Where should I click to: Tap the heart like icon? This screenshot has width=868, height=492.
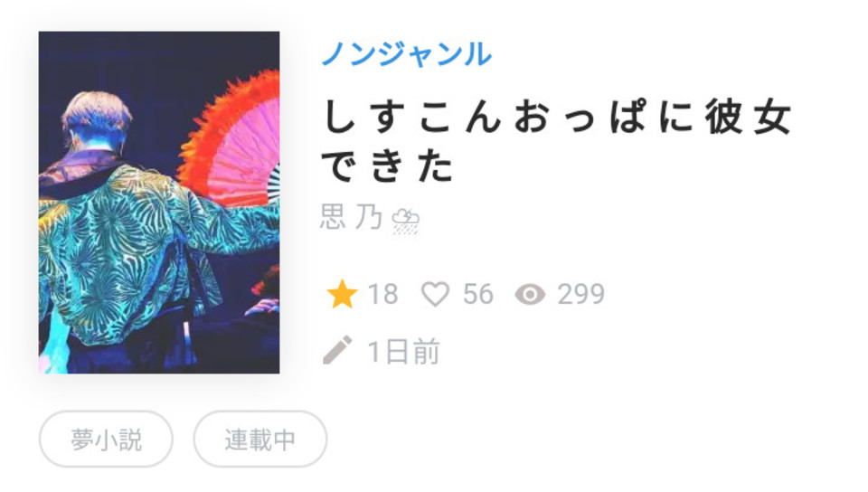tap(436, 294)
